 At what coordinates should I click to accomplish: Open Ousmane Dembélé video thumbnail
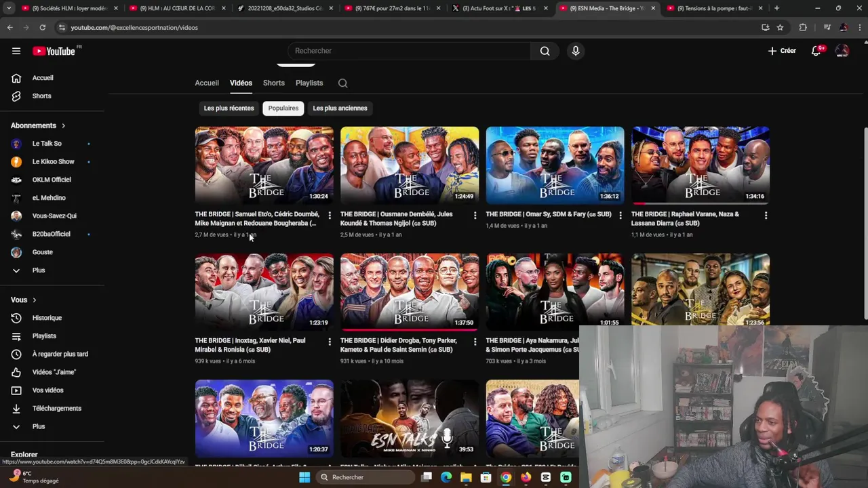pos(410,165)
